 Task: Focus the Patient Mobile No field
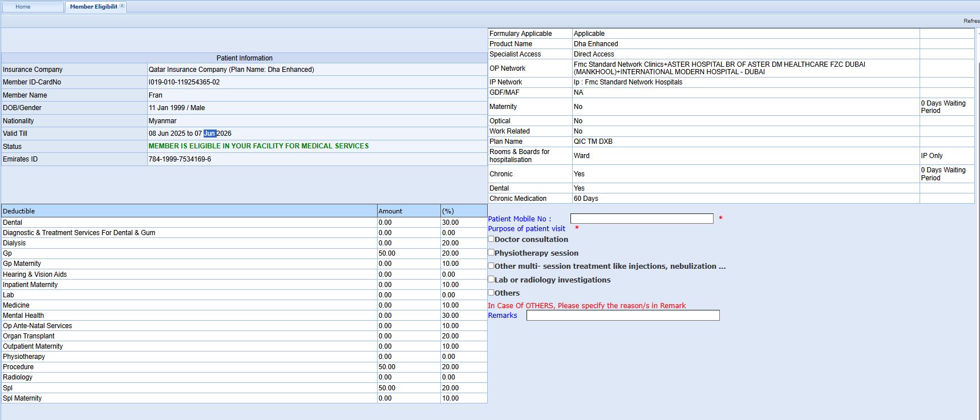(642, 219)
